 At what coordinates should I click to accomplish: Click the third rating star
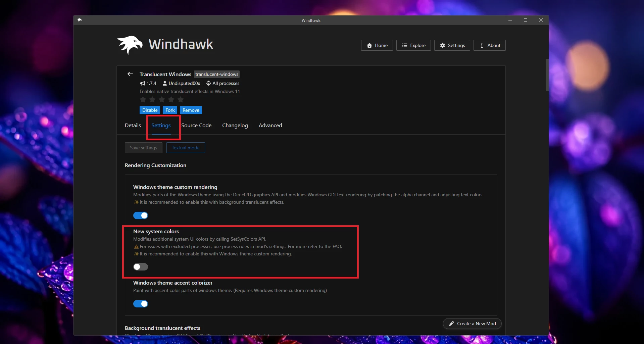(162, 100)
